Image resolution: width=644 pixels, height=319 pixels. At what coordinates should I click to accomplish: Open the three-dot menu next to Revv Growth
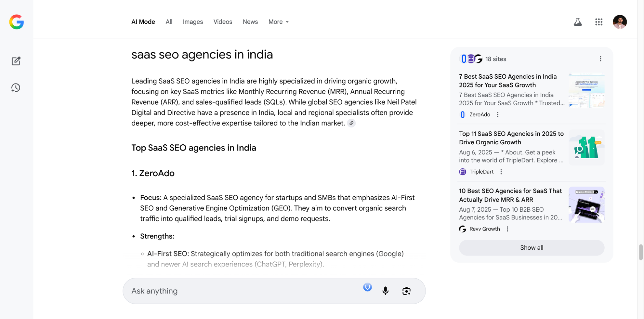[x=507, y=229]
